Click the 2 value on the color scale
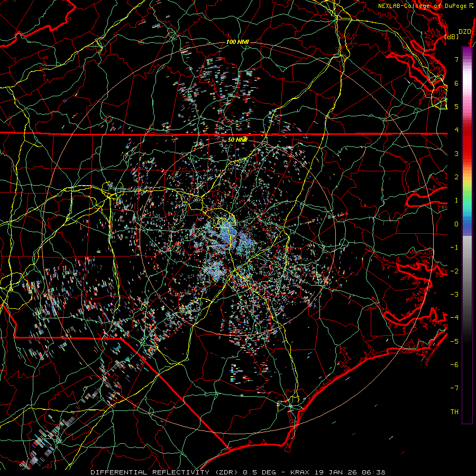This screenshot has width=476, height=476. 456,177
